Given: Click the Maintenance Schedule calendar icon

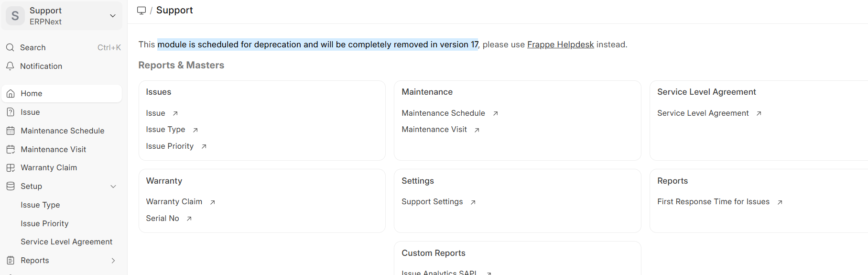Looking at the screenshot, I should pyautogui.click(x=11, y=131).
